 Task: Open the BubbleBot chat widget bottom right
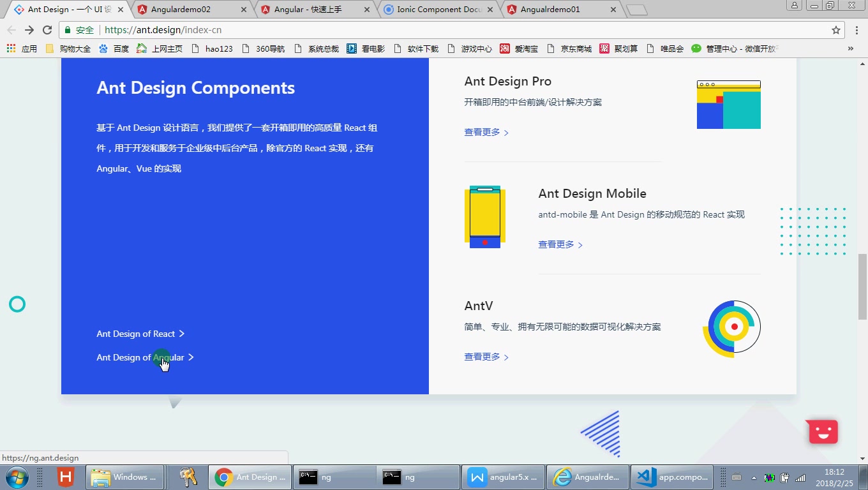click(x=822, y=431)
